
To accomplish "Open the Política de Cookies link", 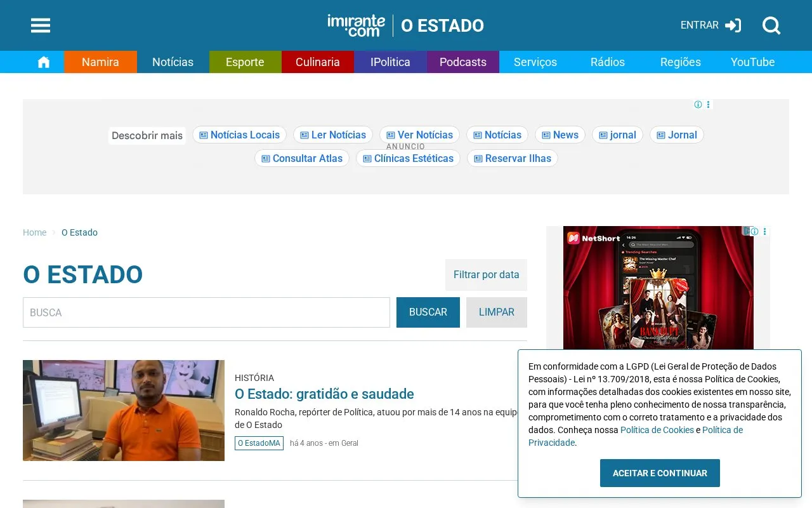I will click(x=657, y=430).
